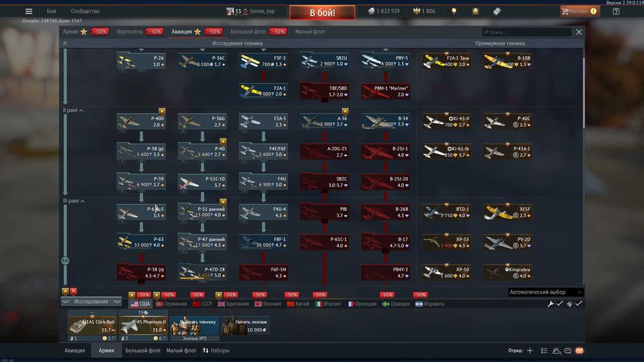
Task: Click the golden eagles balance 1 806
Action: click(424, 11)
